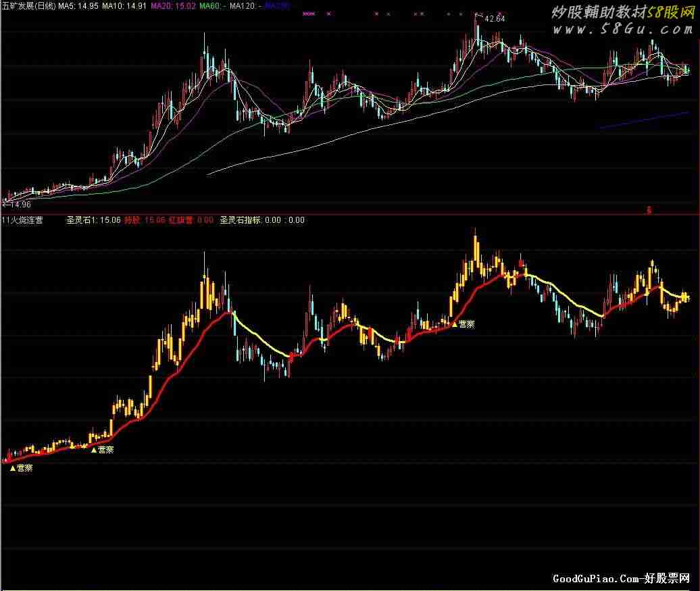Click the 五矿发展(日线) stock title

coord(29,6)
